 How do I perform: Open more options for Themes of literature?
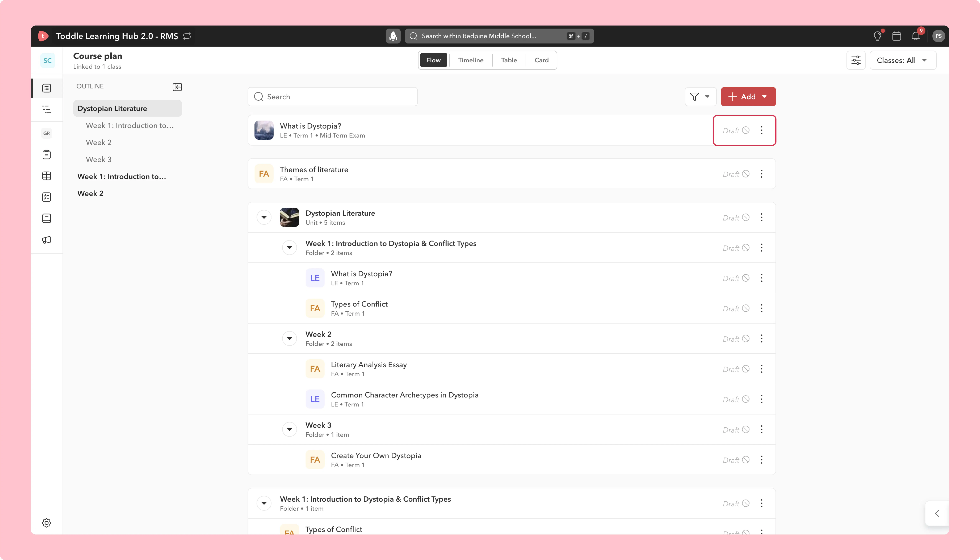coord(761,174)
